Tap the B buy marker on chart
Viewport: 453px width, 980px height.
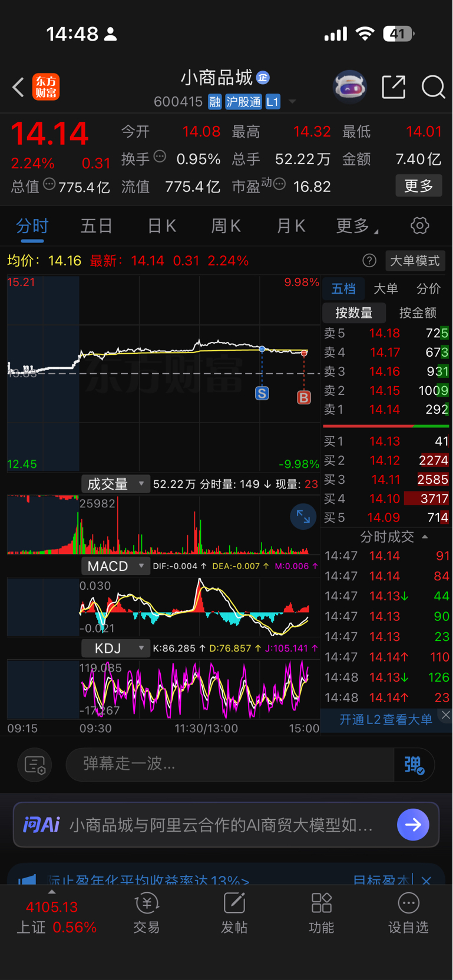304,397
